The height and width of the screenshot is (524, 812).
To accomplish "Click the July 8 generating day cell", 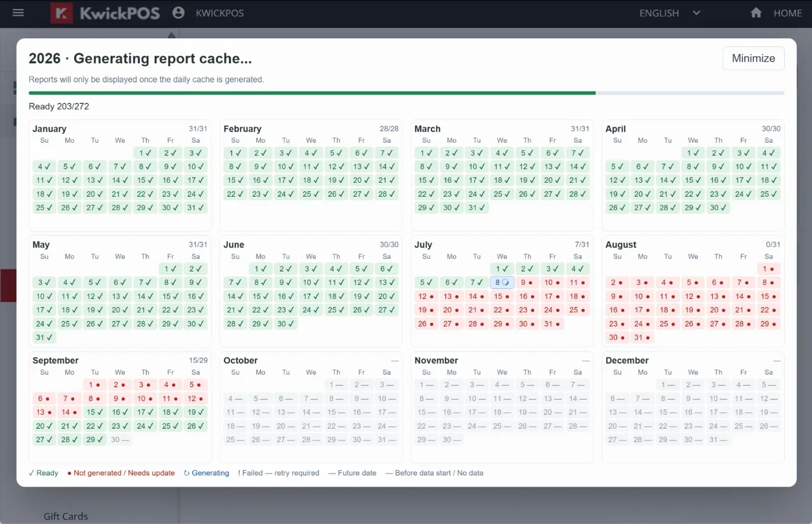I will [x=502, y=283].
